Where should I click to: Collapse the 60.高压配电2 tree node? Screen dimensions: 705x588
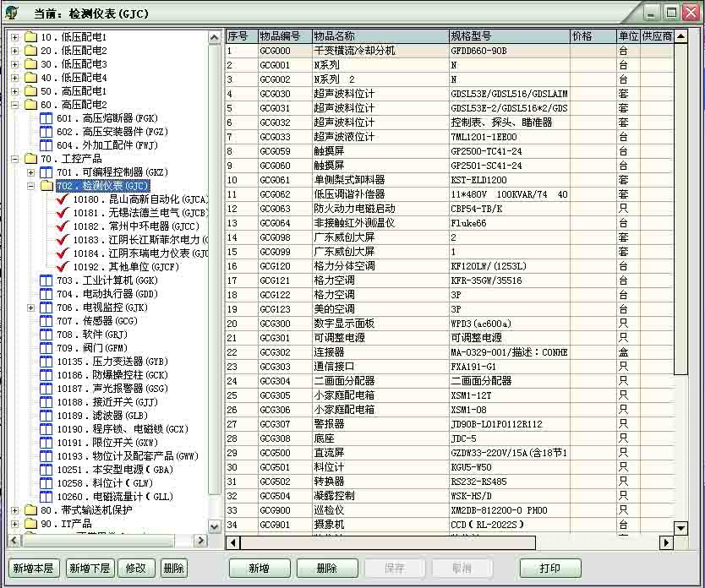14,105
